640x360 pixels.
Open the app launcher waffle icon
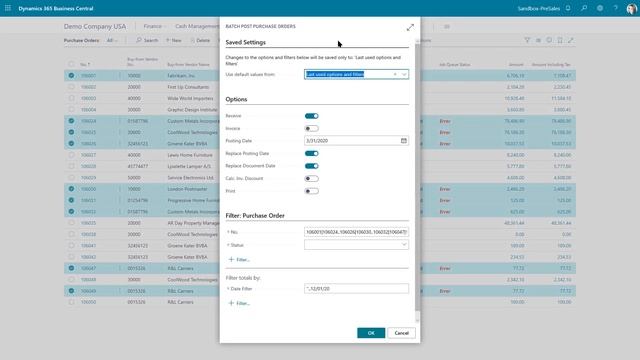8,8
